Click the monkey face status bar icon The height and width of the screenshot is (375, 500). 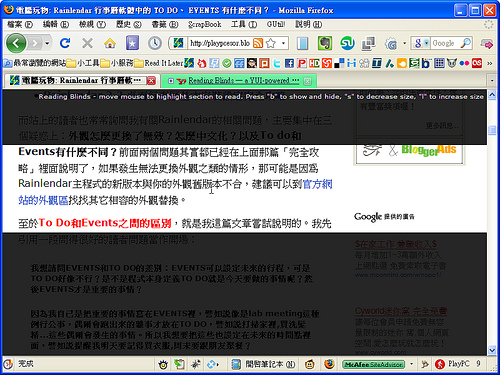310,364
